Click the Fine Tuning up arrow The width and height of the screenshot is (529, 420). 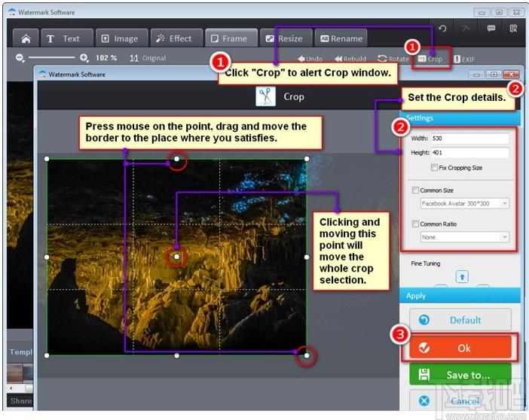pos(462,277)
